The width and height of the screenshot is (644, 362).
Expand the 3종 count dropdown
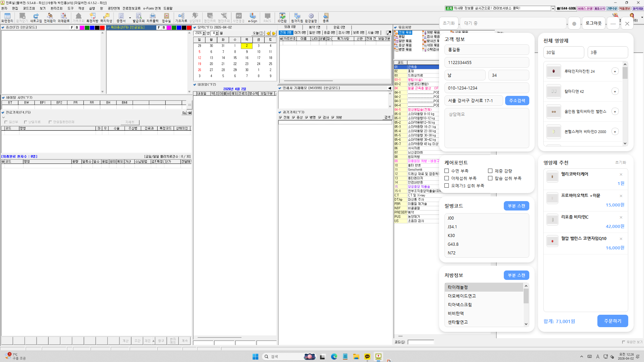coord(608,52)
